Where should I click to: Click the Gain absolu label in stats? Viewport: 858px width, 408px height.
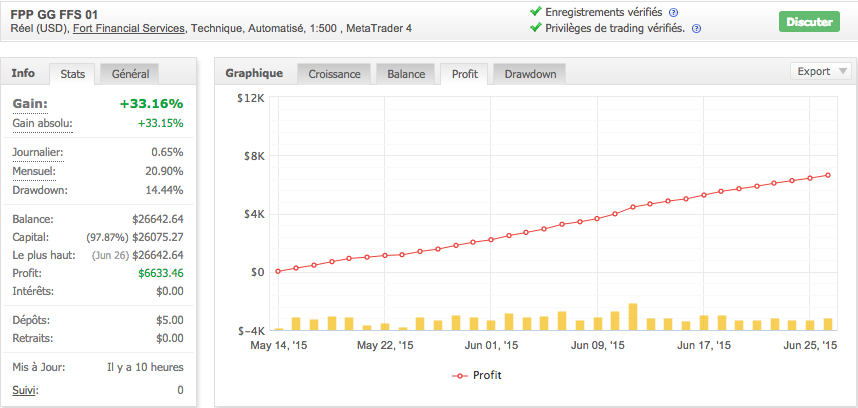point(42,124)
